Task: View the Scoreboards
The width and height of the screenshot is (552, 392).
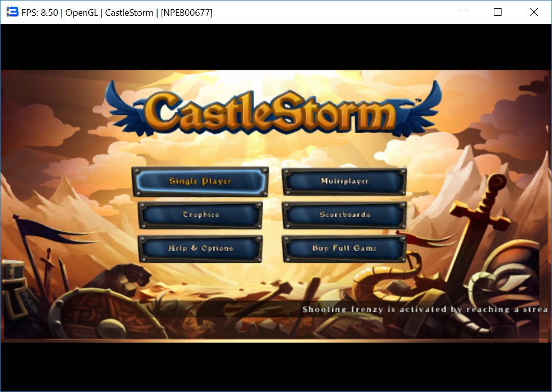Action: (x=344, y=215)
